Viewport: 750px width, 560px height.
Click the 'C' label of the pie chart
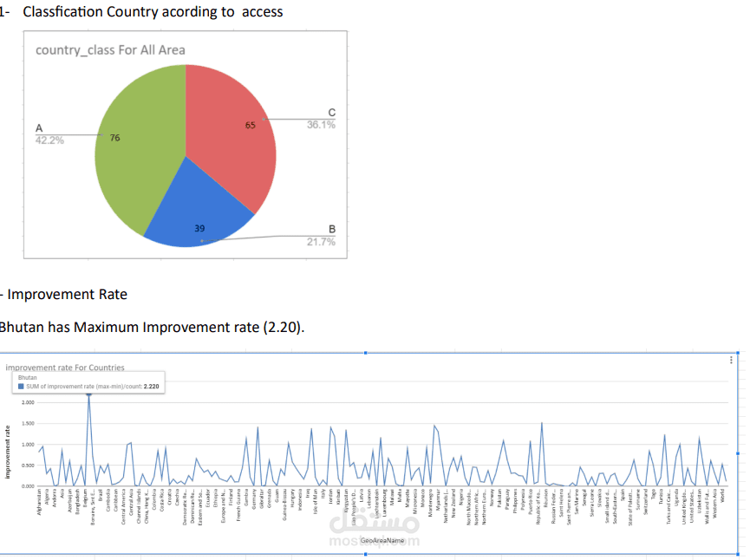[x=331, y=113]
